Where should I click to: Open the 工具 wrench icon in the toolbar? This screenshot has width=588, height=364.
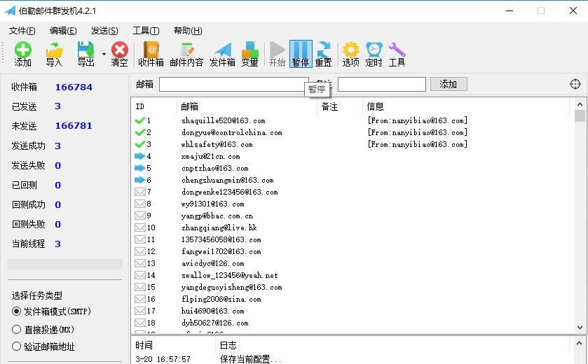397,55
